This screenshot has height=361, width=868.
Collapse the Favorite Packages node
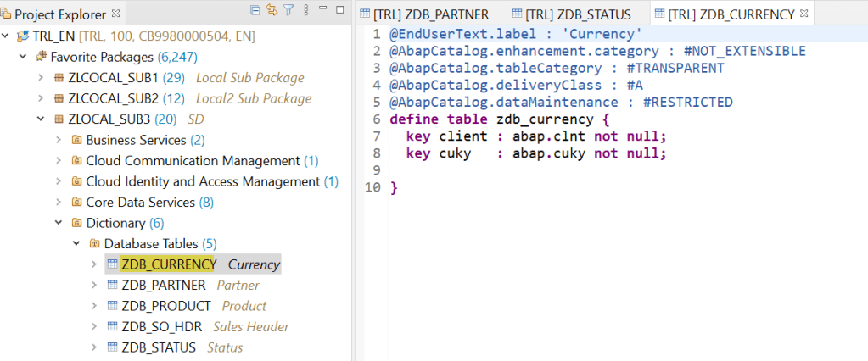23,57
